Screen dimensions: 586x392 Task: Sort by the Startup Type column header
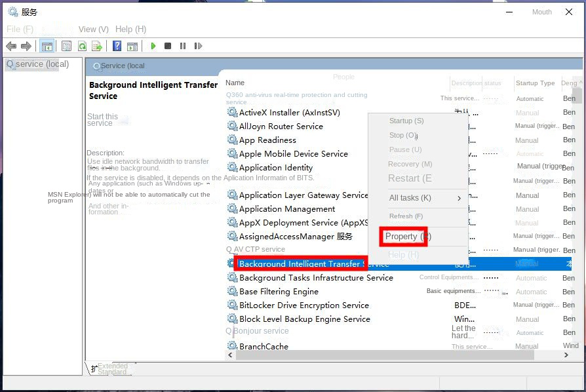click(535, 83)
